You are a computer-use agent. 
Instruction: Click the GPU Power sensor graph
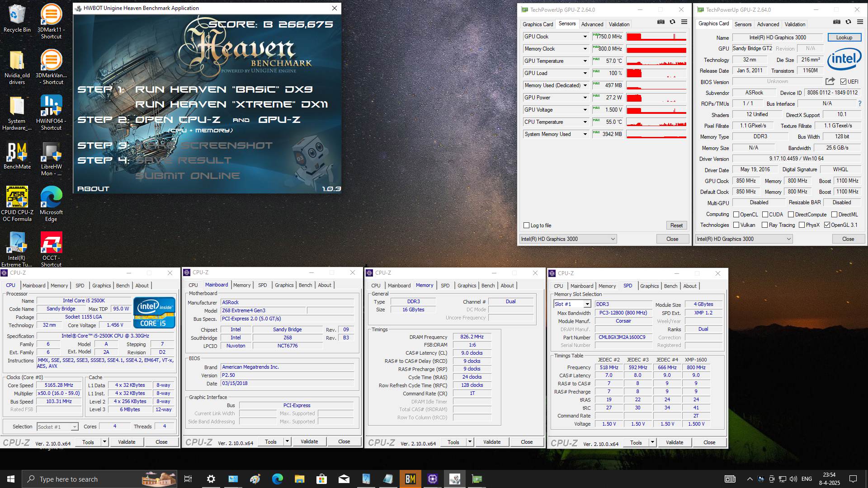coord(656,98)
